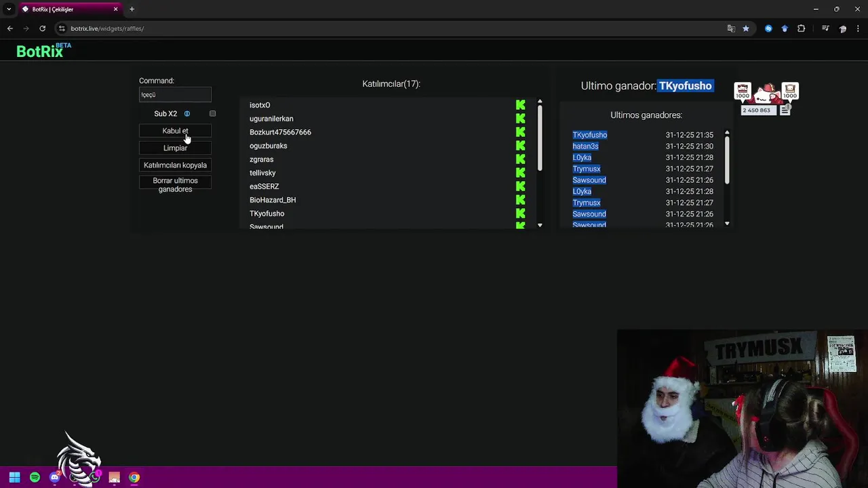Viewport: 868px width, 488px height.
Task: Open Spotify from the taskbar
Action: 35,477
